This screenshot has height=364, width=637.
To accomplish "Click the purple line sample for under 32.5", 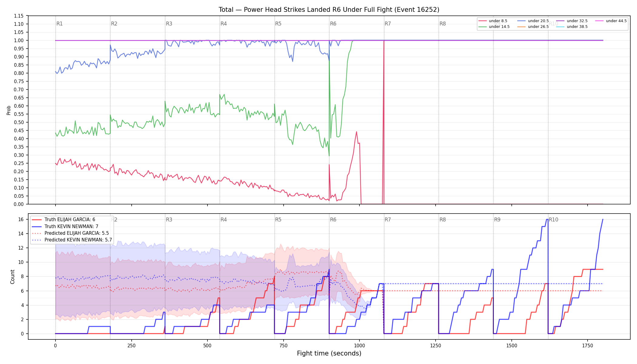I will (560, 21).
